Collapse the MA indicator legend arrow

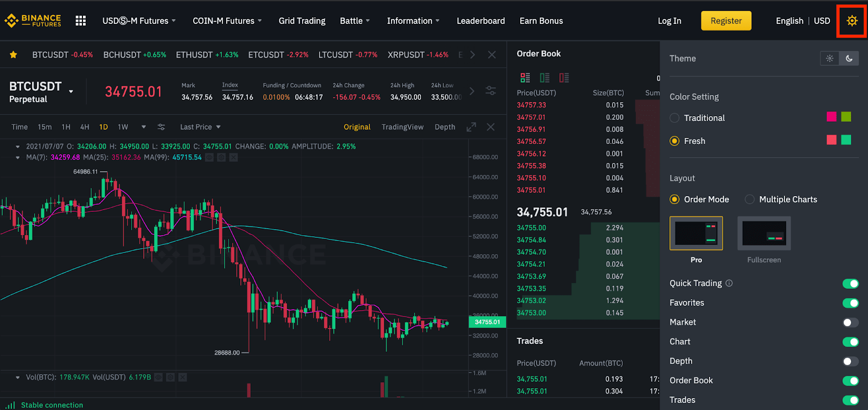18,157
